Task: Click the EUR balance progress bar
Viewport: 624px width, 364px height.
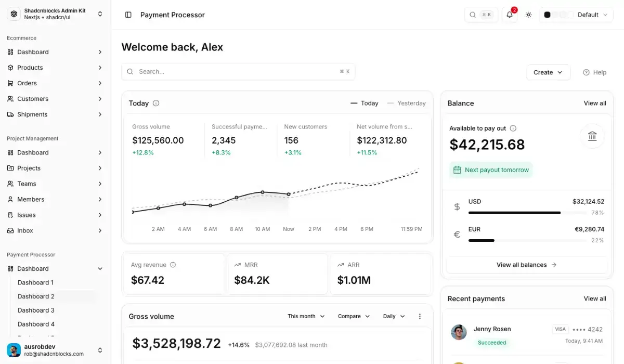Action: click(526, 240)
